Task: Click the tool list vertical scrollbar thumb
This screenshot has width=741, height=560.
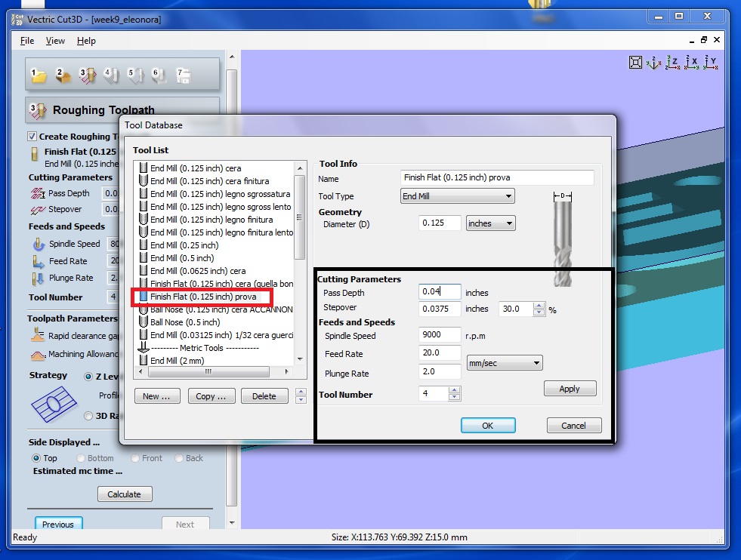Action: point(299,217)
